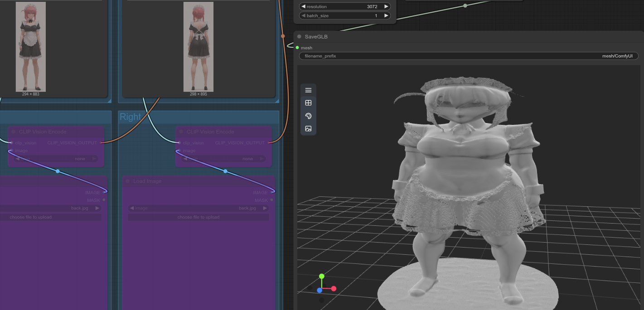Click the green Y axis gizmo handle
The image size is (644, 310).
[x=321, y=276]
